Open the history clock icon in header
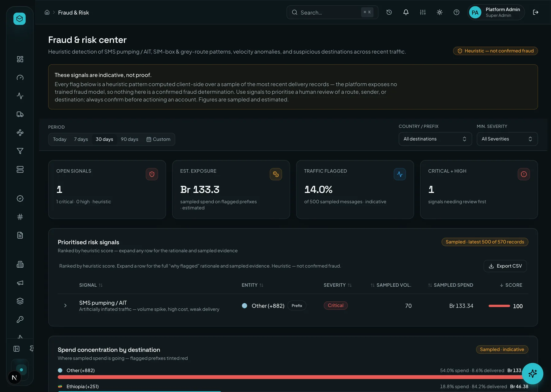Image resolution: width=551 pixels, height=392 pixels. pos(389,12)
